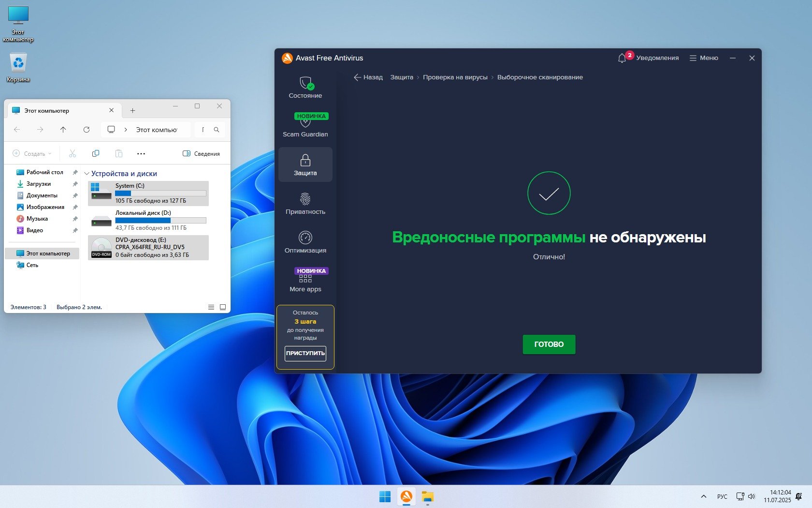
Task: Click the Explorer search magnifier icon
Action: coord(217,130)
